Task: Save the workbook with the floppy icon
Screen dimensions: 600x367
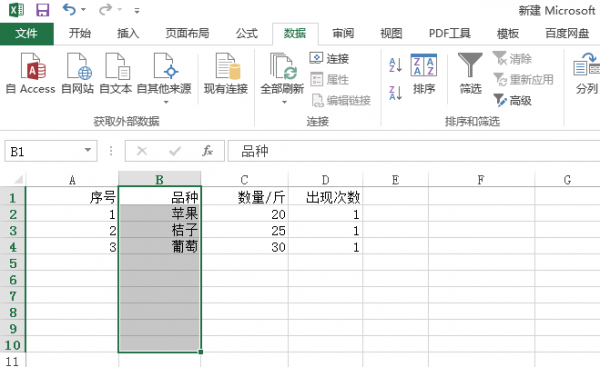Action: tap(42, 10)
